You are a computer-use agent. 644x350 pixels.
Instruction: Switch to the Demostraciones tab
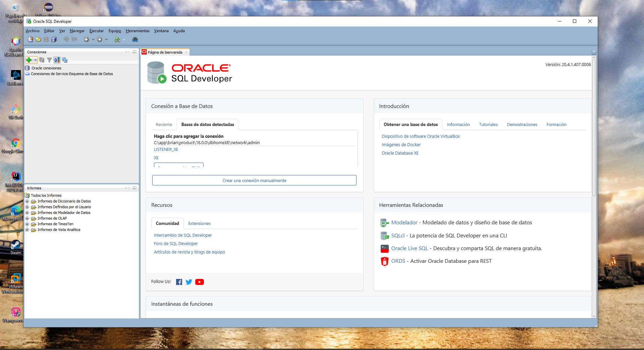(522, 125)
